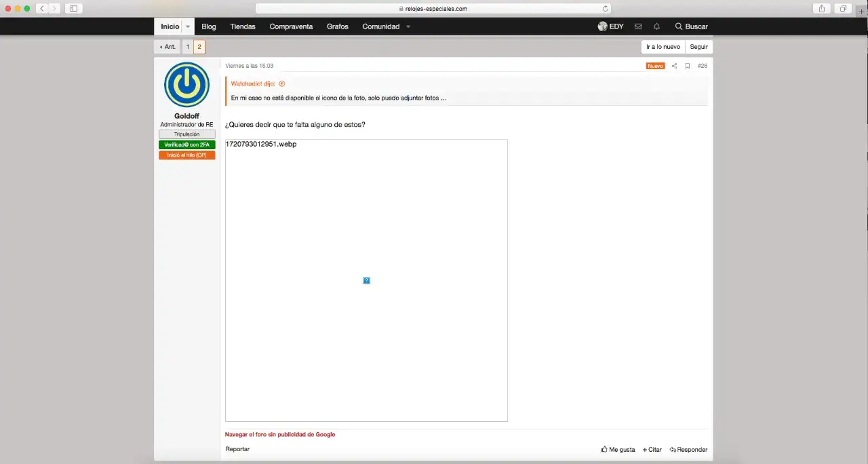The image size is (868, 464).
Task: Expand the Comunidad menu dropdown
Action: point(408,26)
